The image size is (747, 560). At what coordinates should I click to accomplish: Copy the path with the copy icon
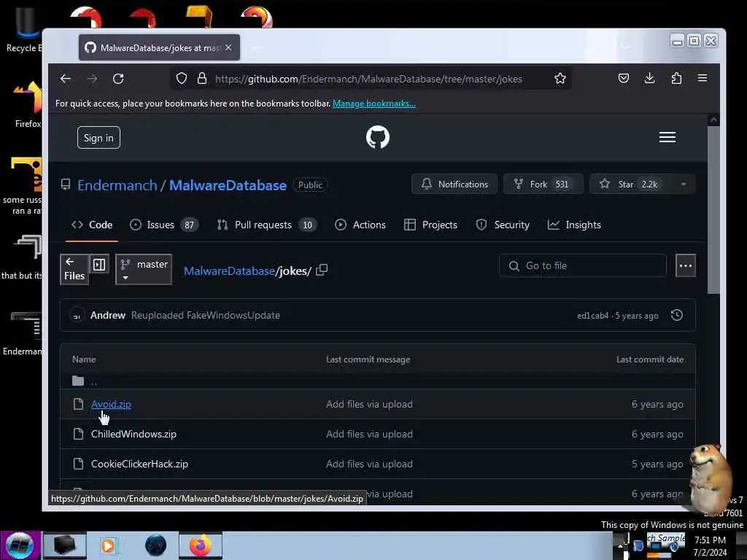click(x=322, y=270)
